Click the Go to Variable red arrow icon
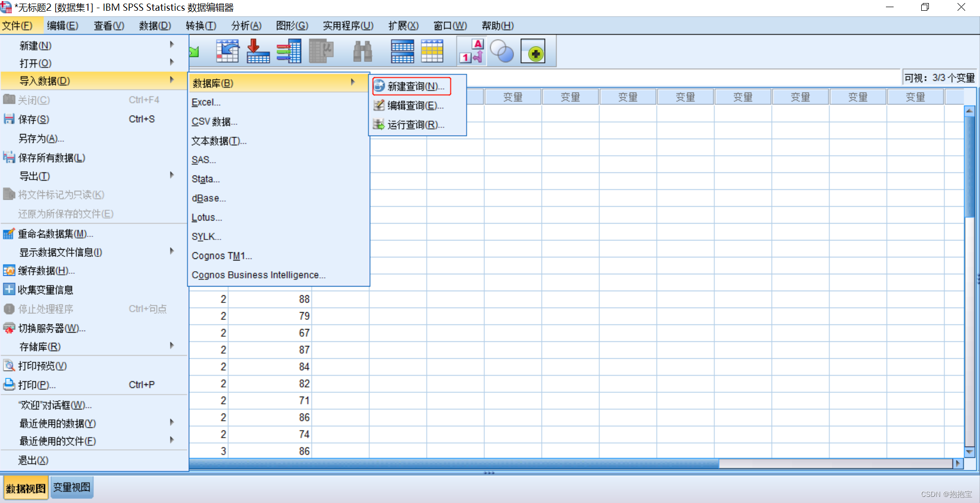This screenshot has height=503, width=980. pyautogui.click(x=258, y=51)
